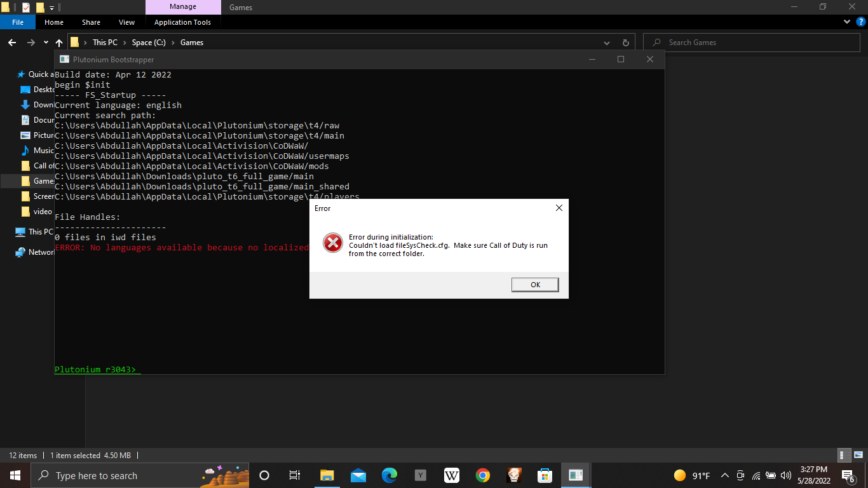Select the Manage contextual tab
This screenshot has width=868, height=488.
183,7
